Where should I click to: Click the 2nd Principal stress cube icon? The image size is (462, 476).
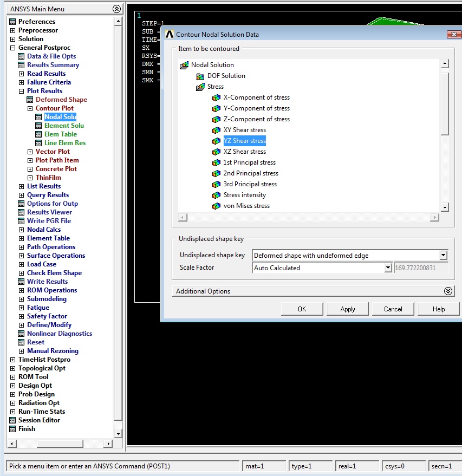point(216,173)
